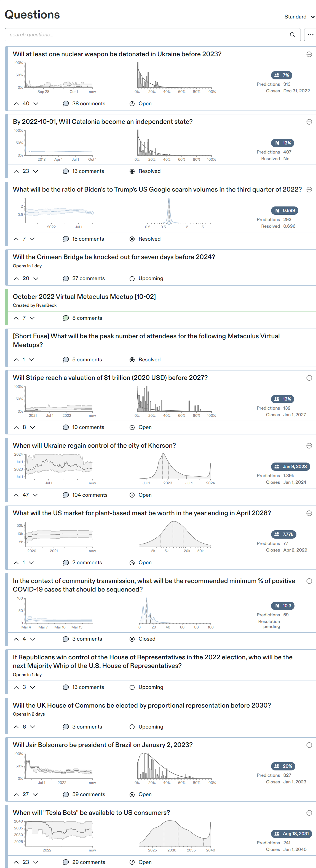Downvote the Catalonia independence question

(35, 171)
